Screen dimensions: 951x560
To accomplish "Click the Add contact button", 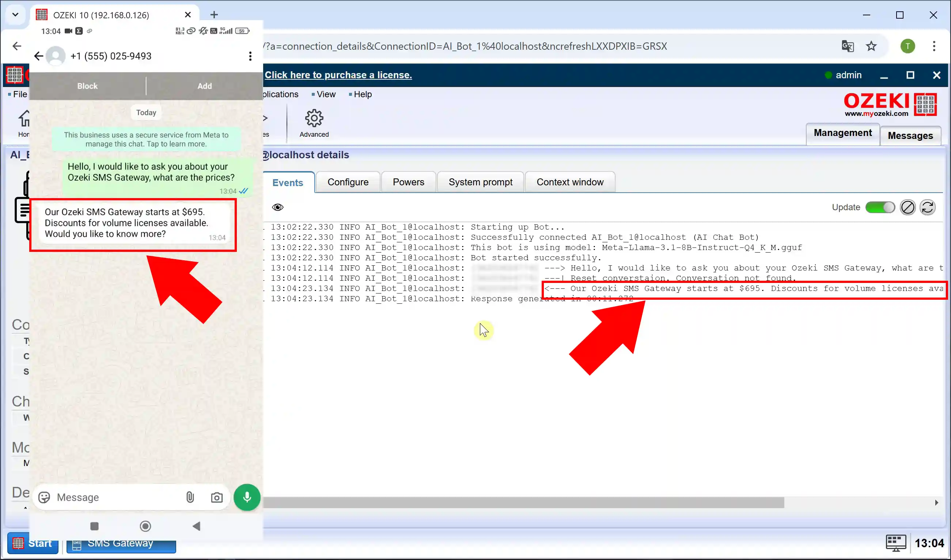I will 204,85.
